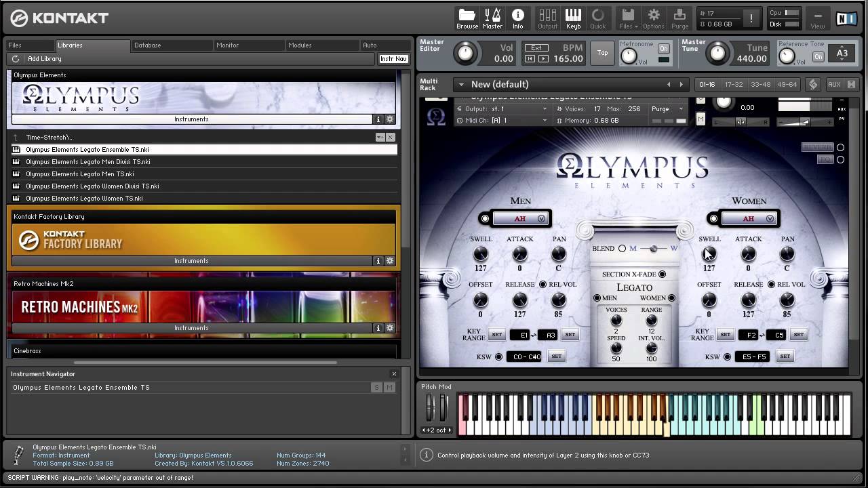Open the Women AH articulation dropdown
Screen dimensions: 868x488
click(x=749, y=218)
